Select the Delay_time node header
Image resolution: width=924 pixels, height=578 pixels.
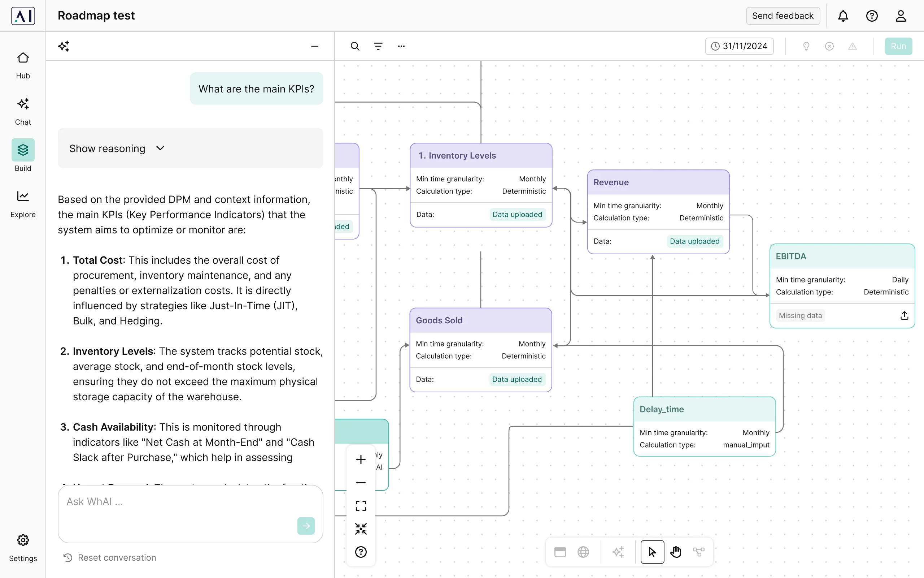tap(705, 409)
